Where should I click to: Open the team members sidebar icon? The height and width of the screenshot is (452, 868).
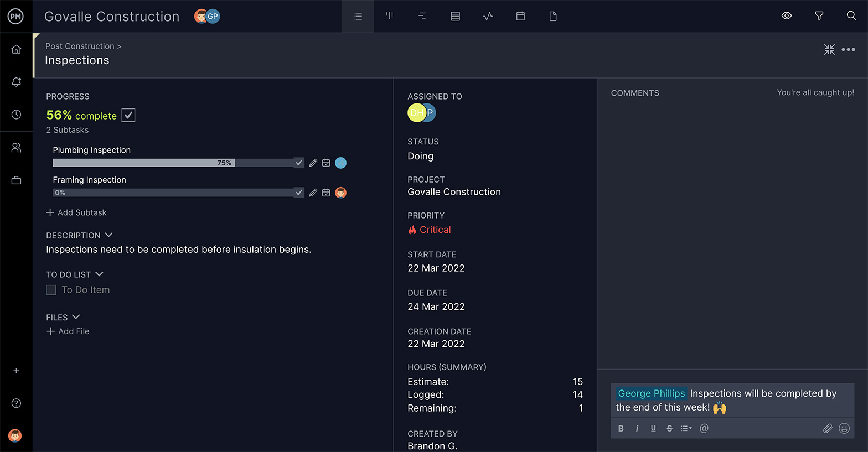pos(16,148)
